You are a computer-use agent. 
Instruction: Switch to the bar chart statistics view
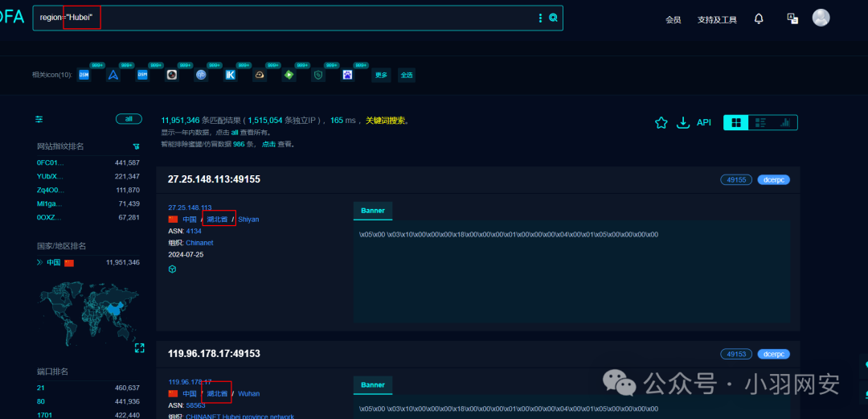[x=785, y=122]
